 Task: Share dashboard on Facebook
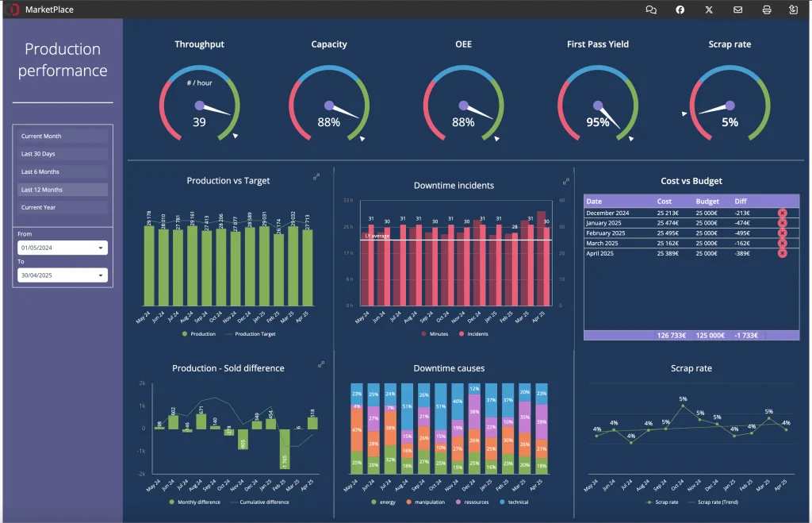[x=680, y=10]
